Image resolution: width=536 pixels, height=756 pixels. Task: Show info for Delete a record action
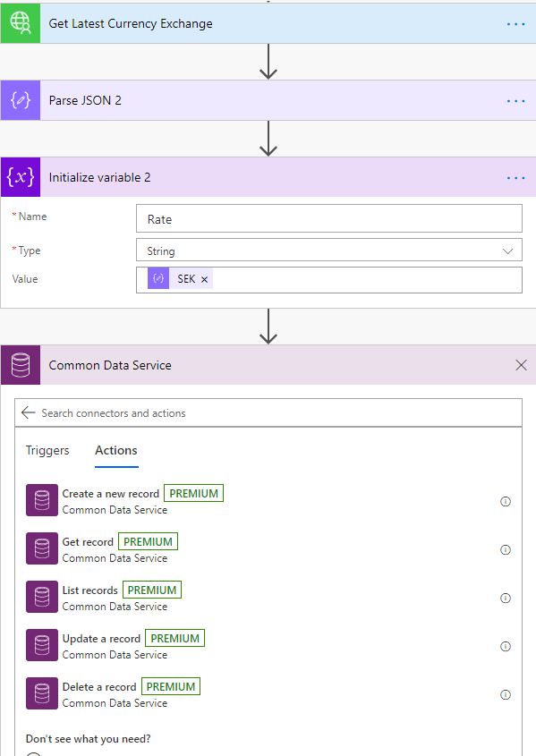tap(506, 694)
